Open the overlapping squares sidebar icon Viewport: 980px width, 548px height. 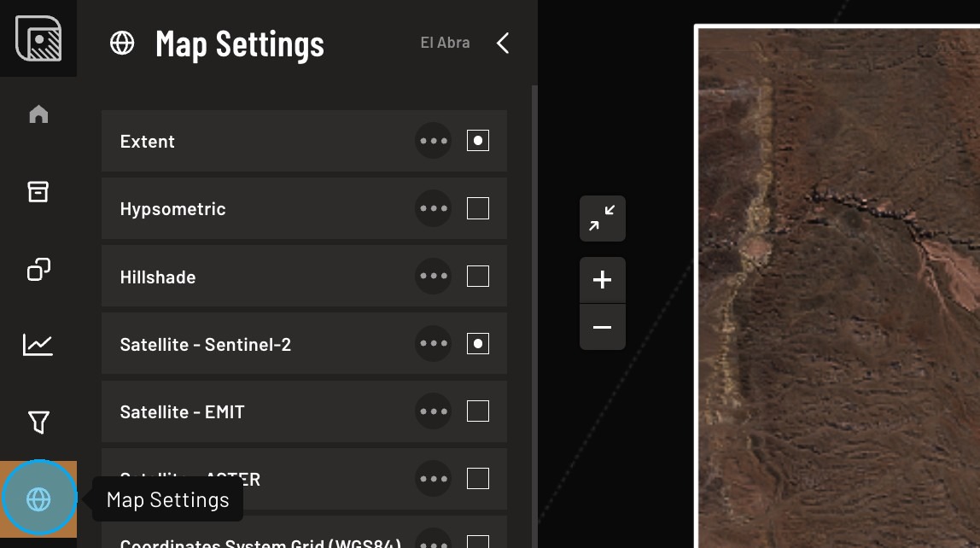click(38, 270)
